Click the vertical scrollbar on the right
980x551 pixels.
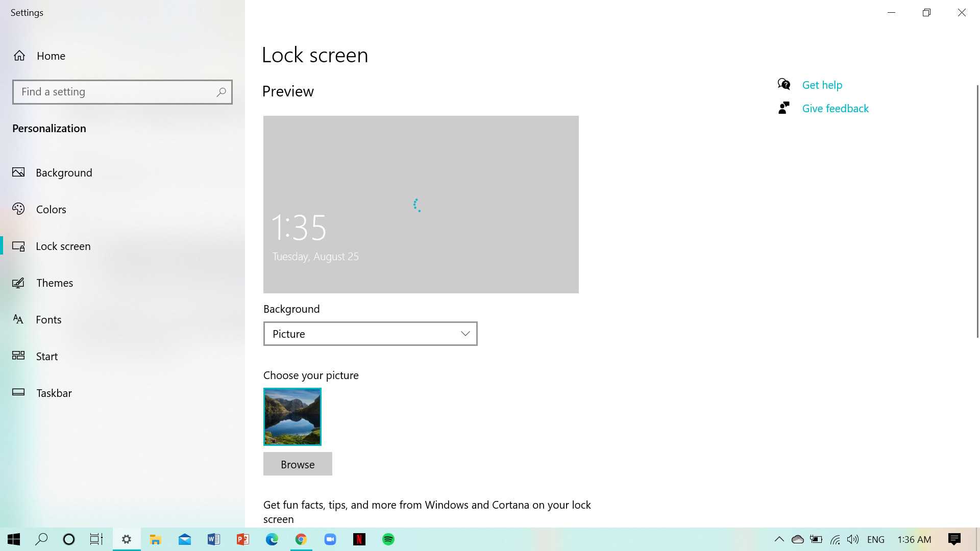pos(977,211)
